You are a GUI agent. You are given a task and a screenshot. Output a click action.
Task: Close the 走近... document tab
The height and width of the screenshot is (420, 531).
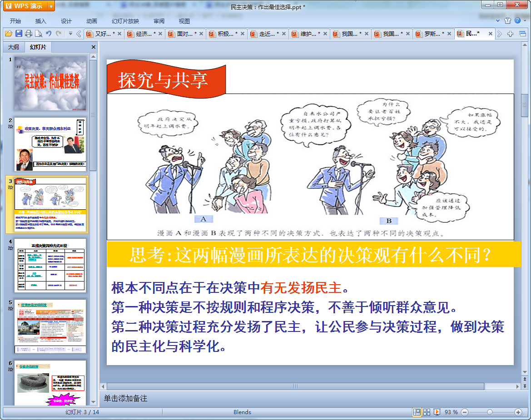[284, 34]
